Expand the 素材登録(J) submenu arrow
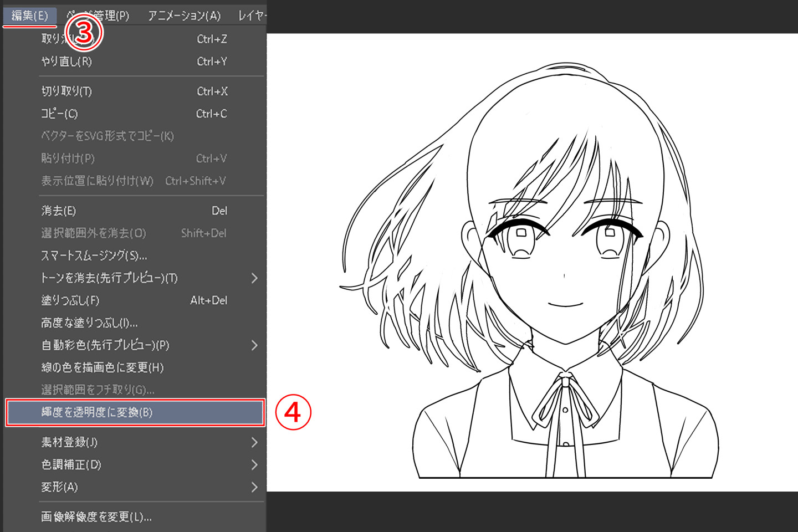Image resolution: width=798 pixels, height=532 pixels. coord(254,442)
